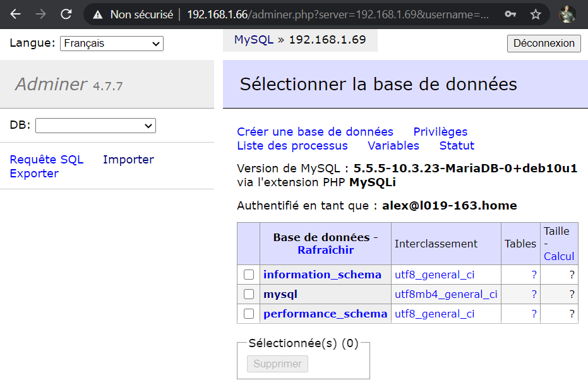
Task: Bookmark this page with the star
Action: pos(535,14)
